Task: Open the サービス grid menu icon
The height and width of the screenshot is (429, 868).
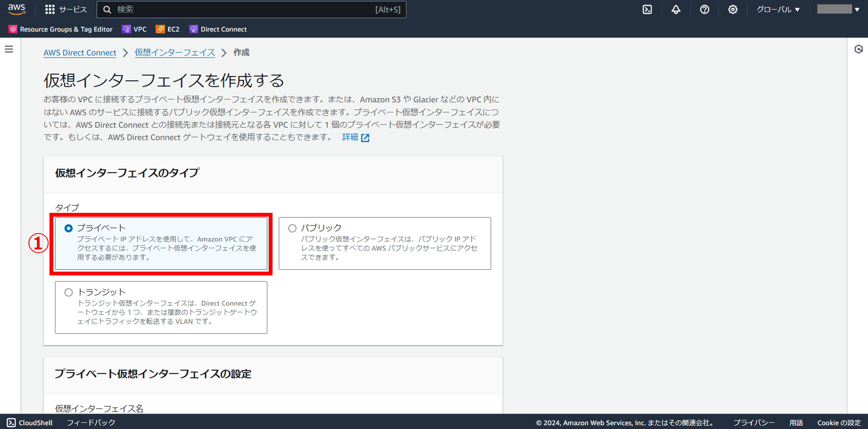Action: 50,10
